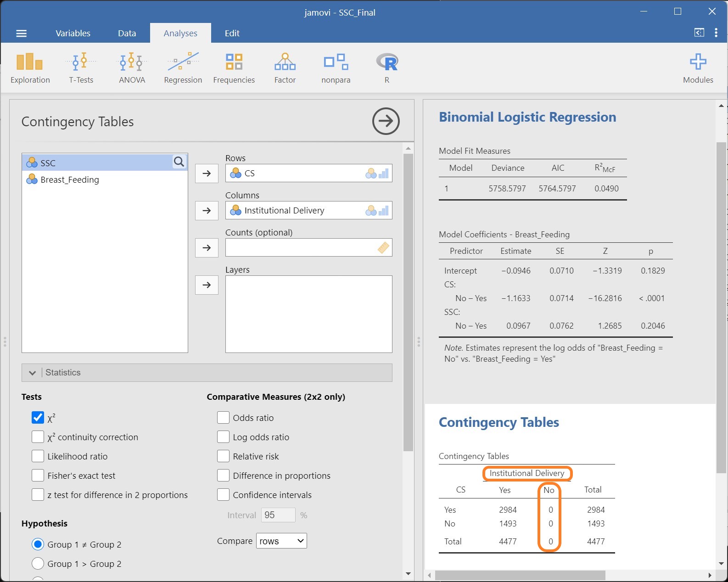Click the results panel vertical scrollbar
This screenshot has height=582, width=728.
tap(721, 308)
